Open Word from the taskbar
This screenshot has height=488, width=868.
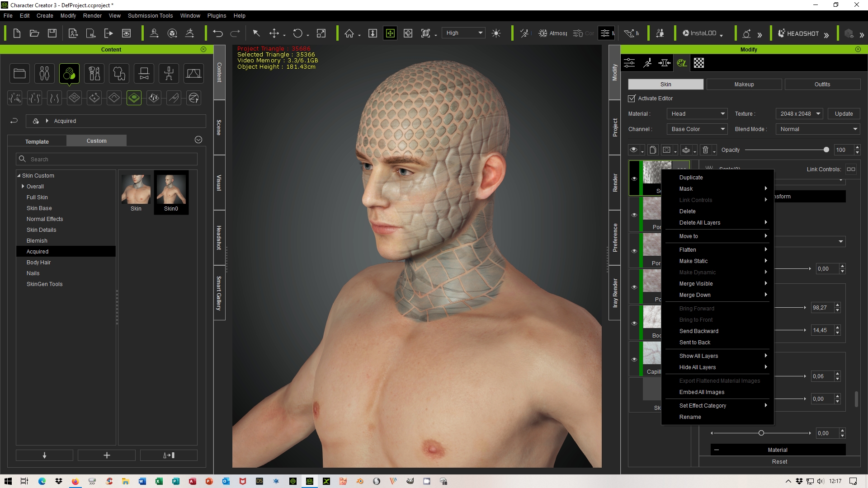(x=142, y=481)
